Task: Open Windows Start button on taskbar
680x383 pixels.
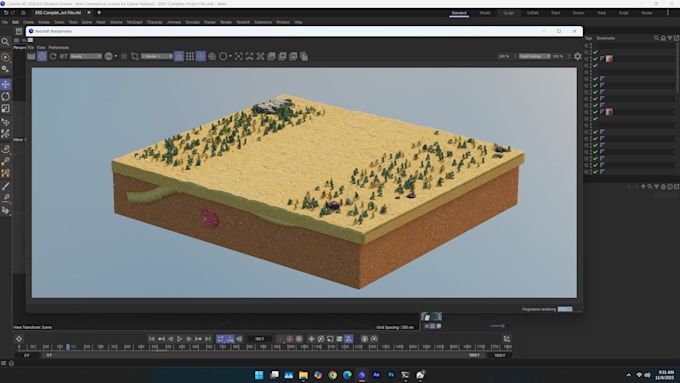Action: click(x=259, y=375)
